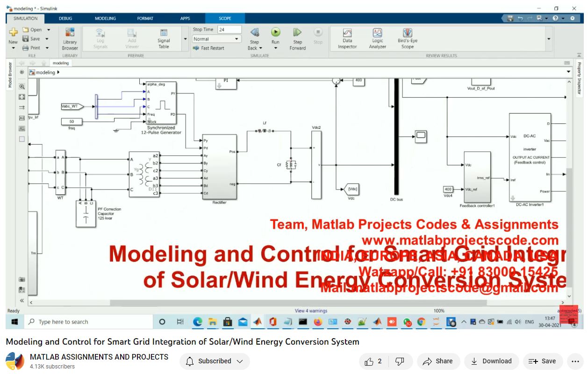Expand the Print dropdown arrow
Screen dimensions: 588x375
46,48
